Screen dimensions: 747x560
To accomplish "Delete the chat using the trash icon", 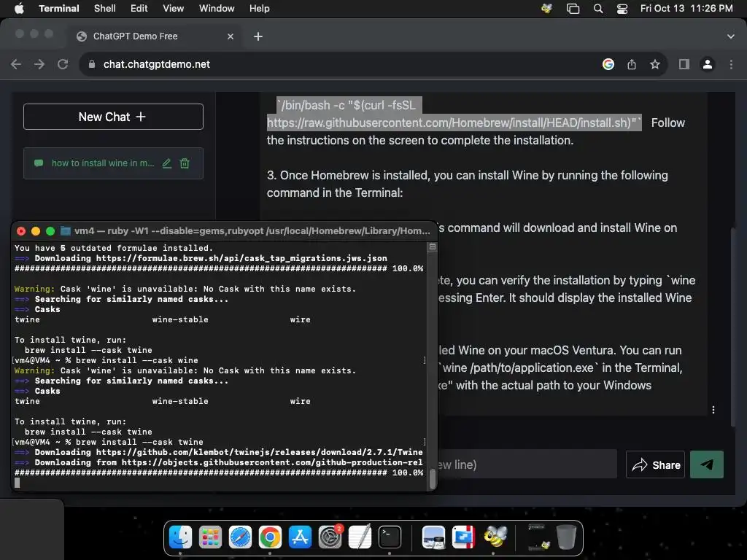I will (185, 163).
